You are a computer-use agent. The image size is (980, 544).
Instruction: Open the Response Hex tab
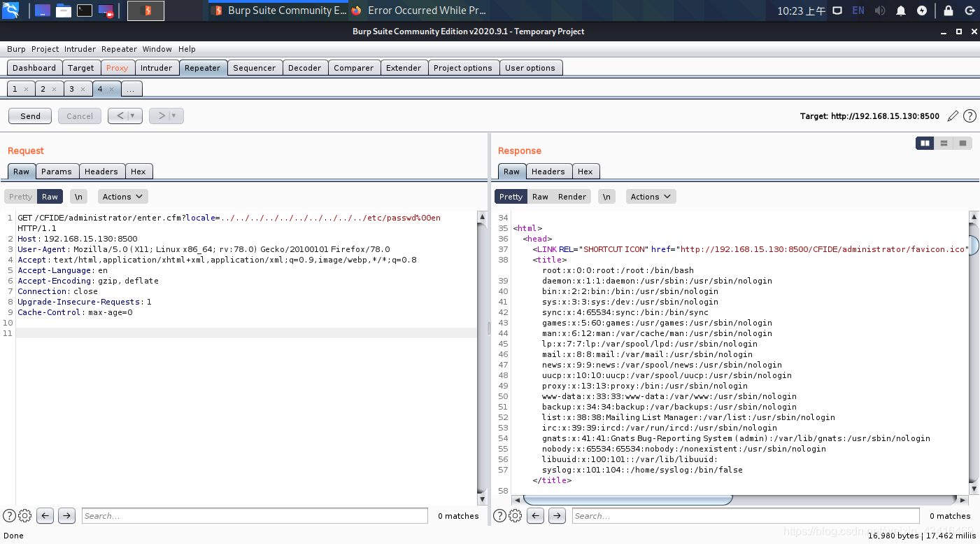[x=585, y=172]
